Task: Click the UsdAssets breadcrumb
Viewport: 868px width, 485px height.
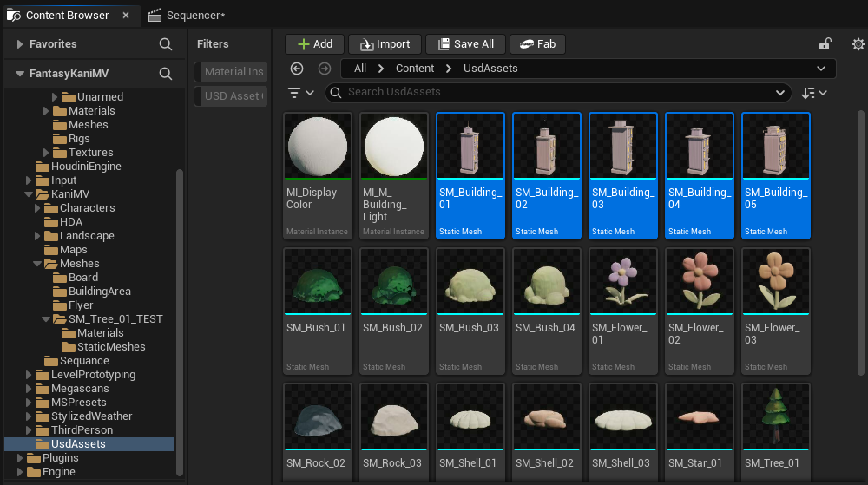Action: (490, 69)
